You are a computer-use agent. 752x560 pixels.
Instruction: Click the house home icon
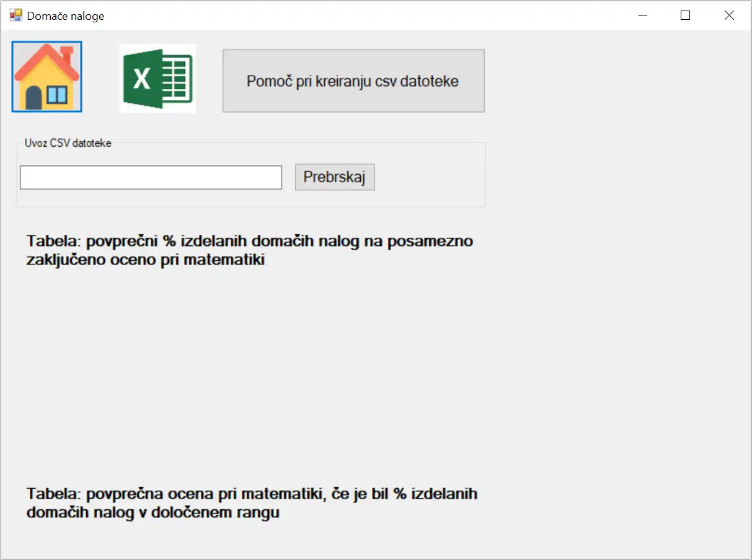(46, 77)
